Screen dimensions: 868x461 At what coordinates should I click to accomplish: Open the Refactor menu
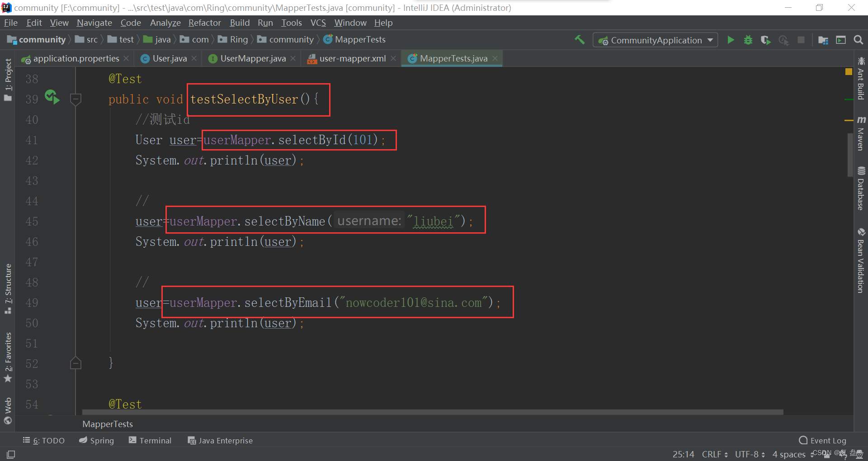point(204,23)
